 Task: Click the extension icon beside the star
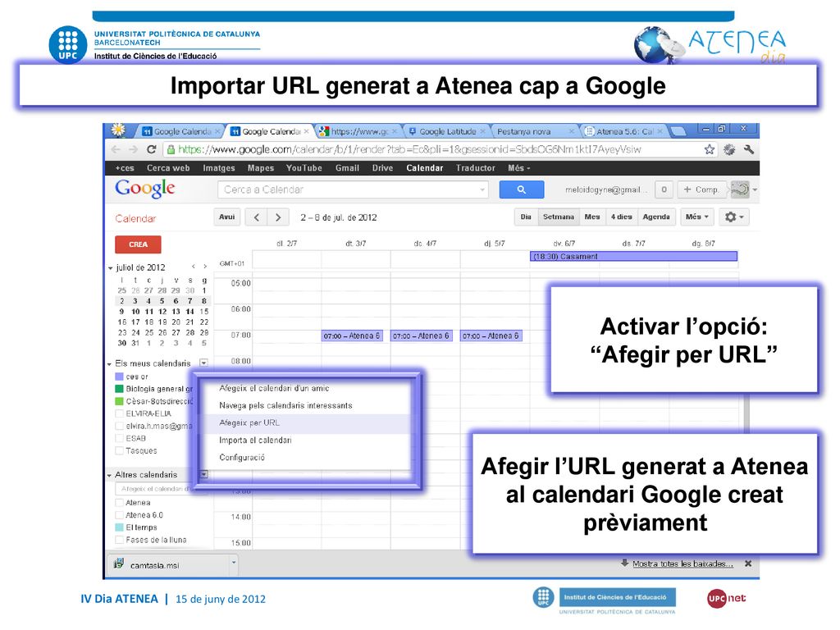(729, 149)
